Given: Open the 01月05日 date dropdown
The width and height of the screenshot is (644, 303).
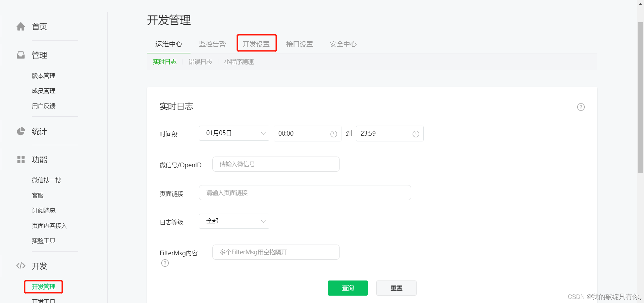Looking at the screenshot, I should 234,133.
